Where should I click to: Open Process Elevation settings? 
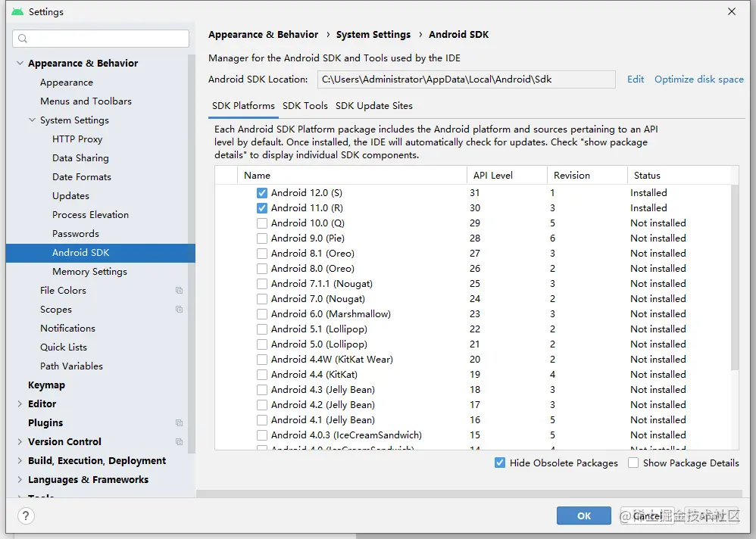pos(91,215)
